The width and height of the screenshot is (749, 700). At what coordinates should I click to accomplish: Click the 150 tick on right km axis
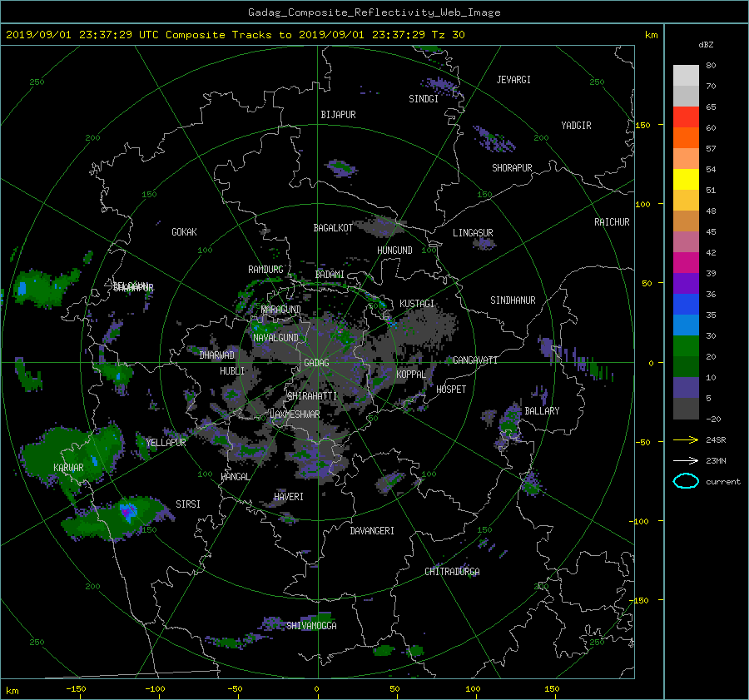[643, 125]
